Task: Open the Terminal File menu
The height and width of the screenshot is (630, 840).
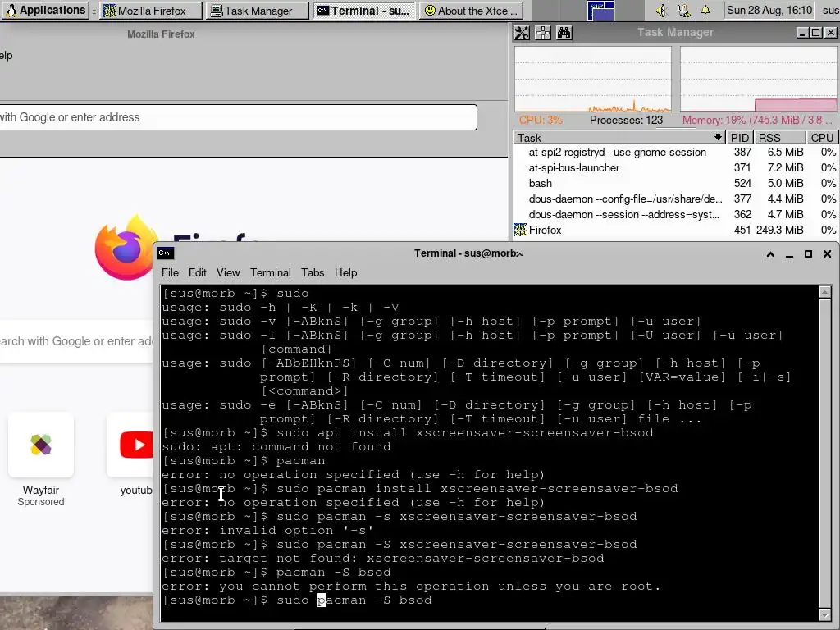Action: coord(170,272)
